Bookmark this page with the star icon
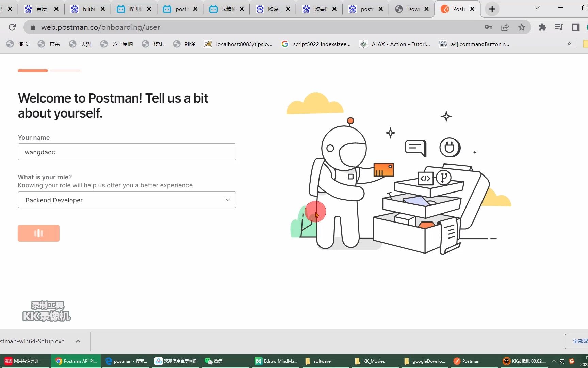Image resolution: width=588 pixels, height=368 pixels. coord(522,27)
